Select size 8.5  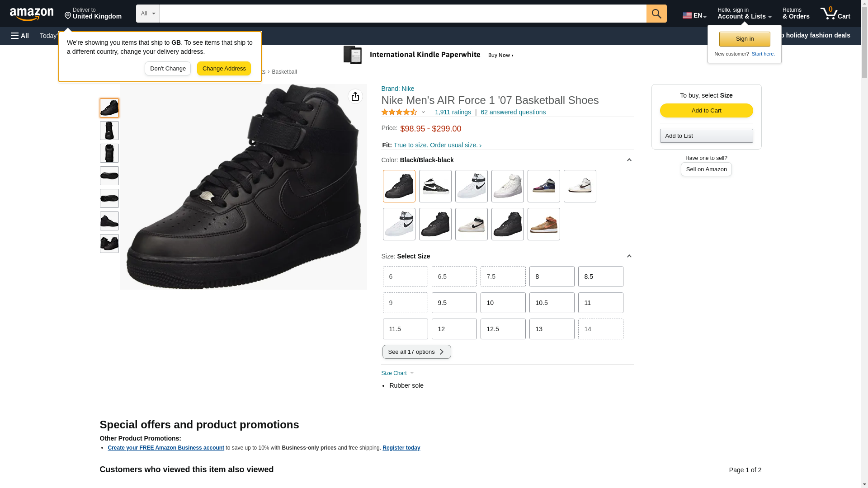click(x=600, y=277)
